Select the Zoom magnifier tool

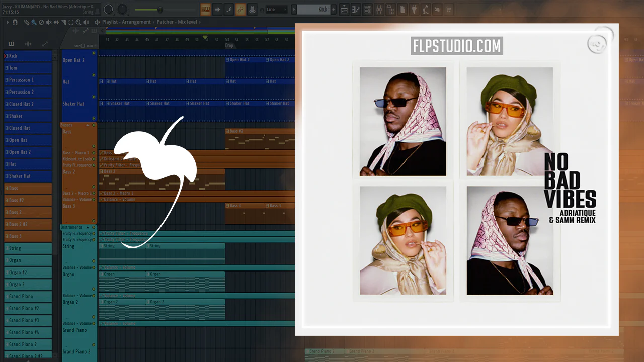tap(79, 22)
